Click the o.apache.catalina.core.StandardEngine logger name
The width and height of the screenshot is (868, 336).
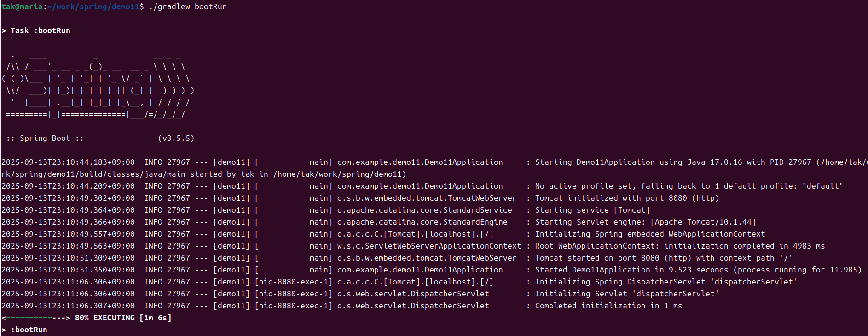coord(422,222)
